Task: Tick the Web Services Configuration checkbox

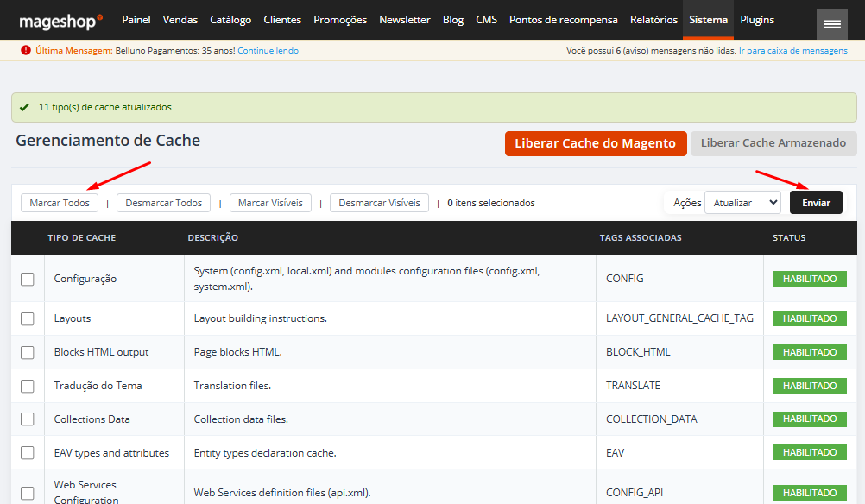Action: point(27,493)
